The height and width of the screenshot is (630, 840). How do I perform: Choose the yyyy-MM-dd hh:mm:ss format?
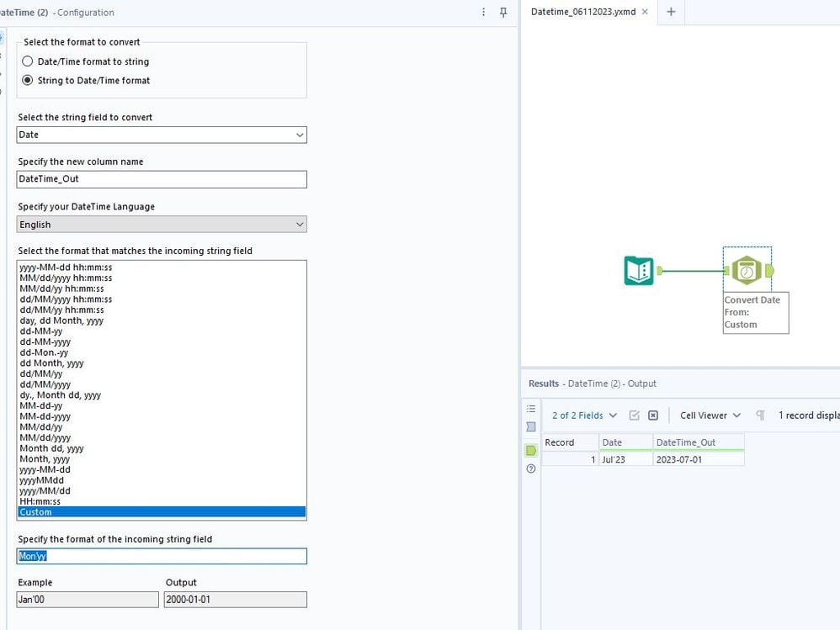pyautogui.click(x=162, y=267)
